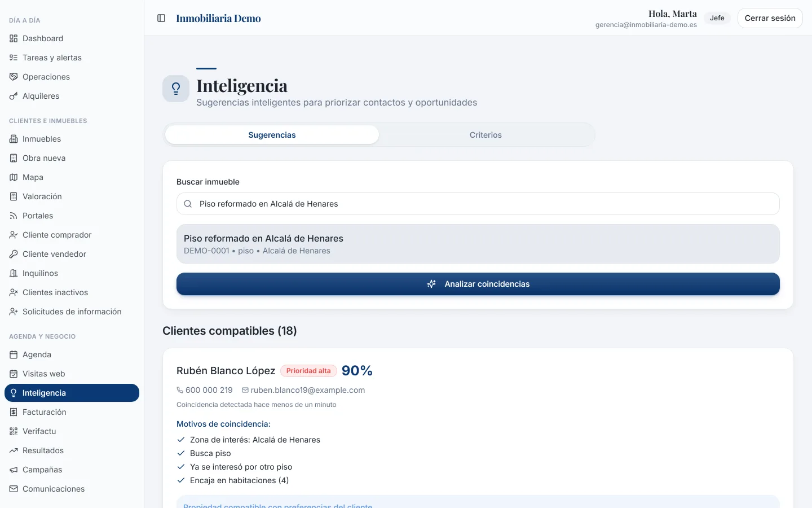Click the Comunicaciones envelope icon
Screen dimensions: 812x508
click(14, 489)
